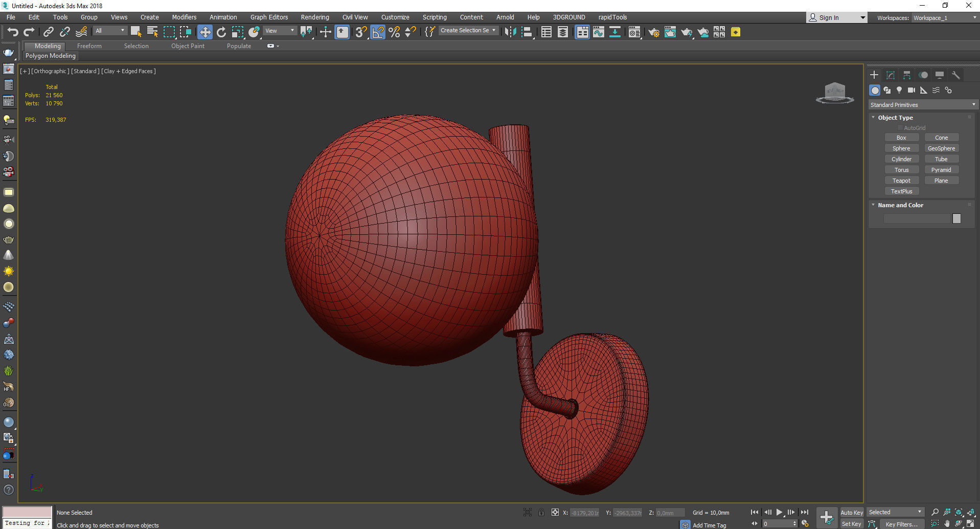The height and width of the screenshot is (529, 980).
Task: Toggle Window/Crossing selection mode
Action: [x=185, y=32]
